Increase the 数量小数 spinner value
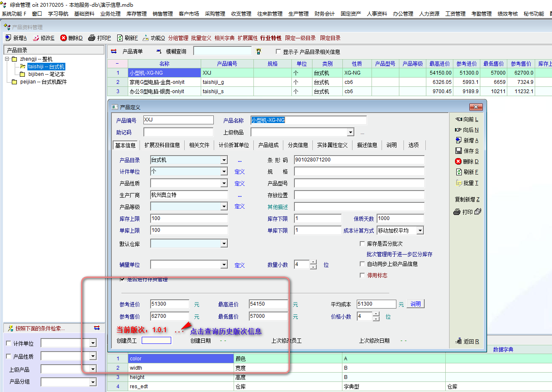Image resolution: width=552 pixels, height=392 pixels. click(x=313, y=262)
